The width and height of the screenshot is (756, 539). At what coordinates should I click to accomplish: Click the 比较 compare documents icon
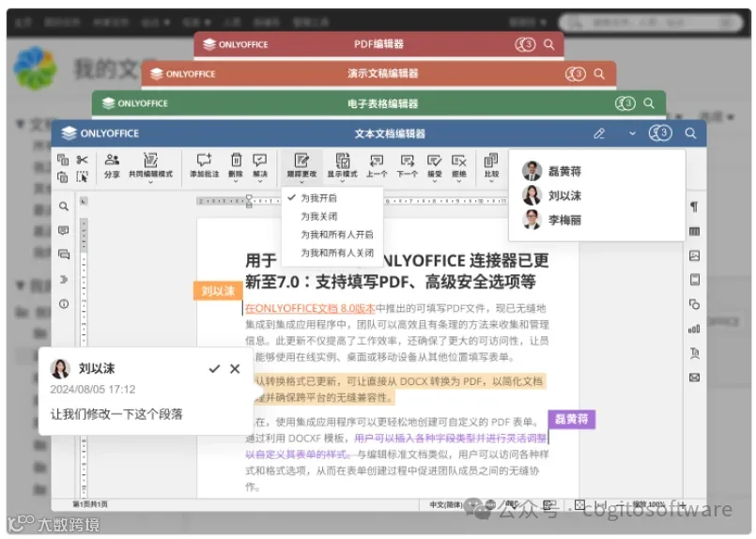tap(491, 160)
